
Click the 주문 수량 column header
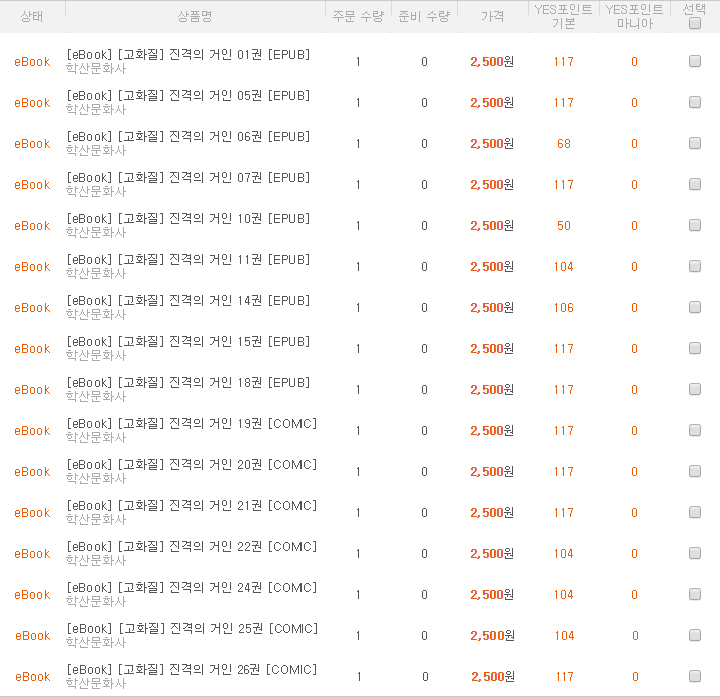tap(358, 17)
